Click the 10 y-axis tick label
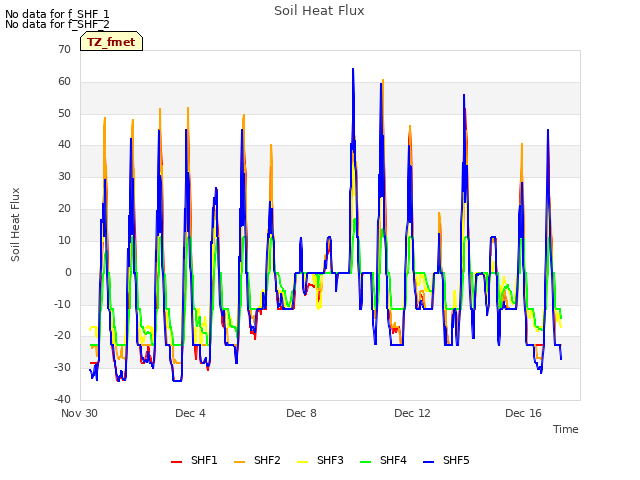 click(64, 240)
